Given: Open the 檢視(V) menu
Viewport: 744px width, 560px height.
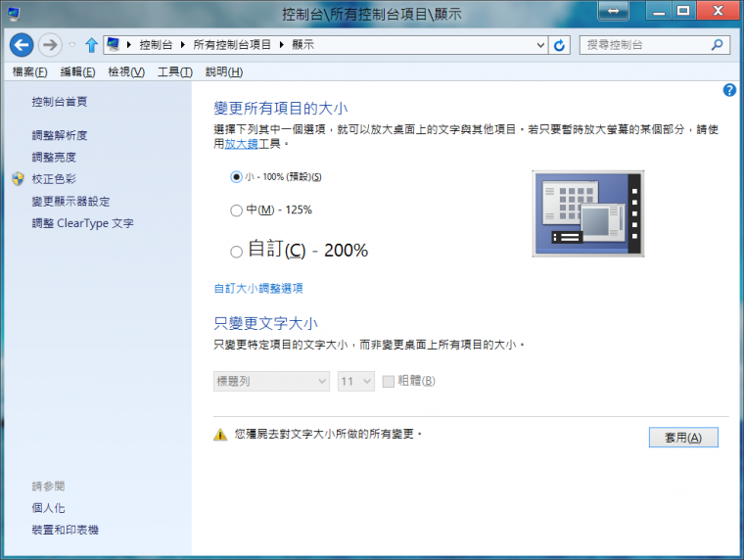Looking at the screenshot, I should pyautogui.click(x=126, y=71).
